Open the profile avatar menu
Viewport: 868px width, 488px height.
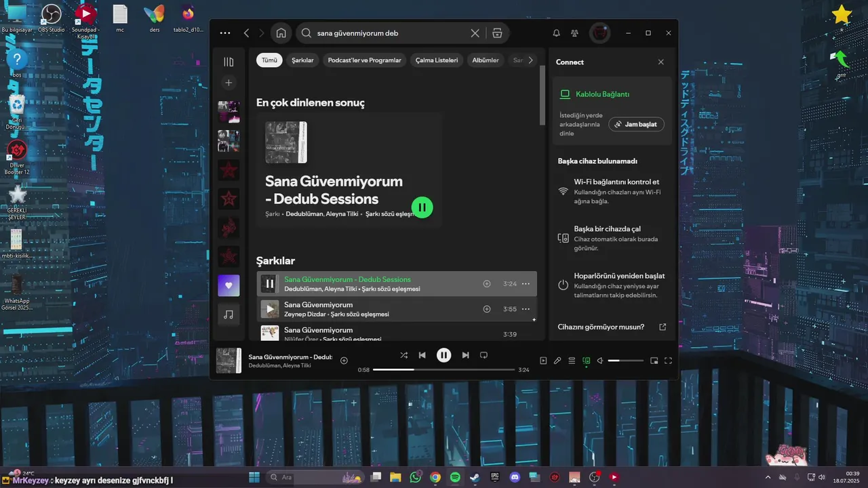599,33
